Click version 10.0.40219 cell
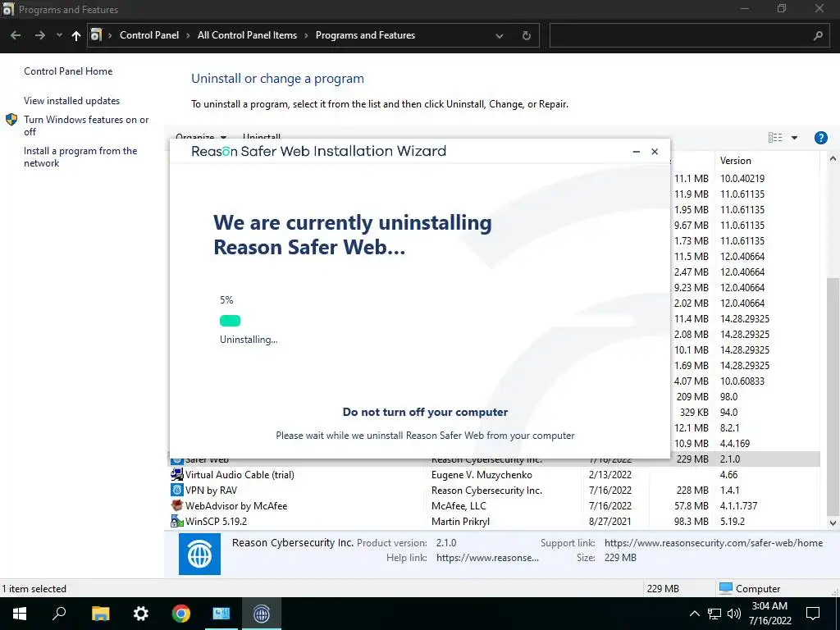This screenshot has width=840, height=630. coord(742,178)
